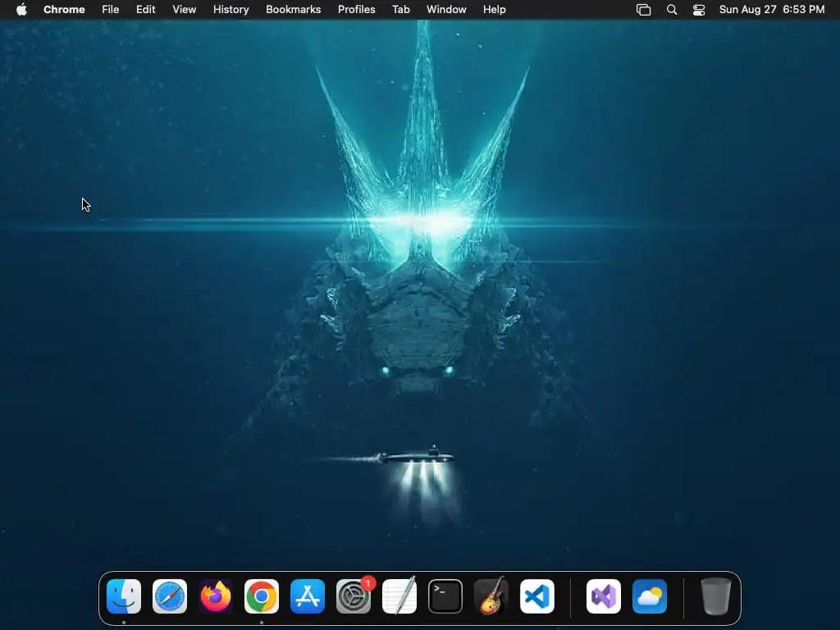Open the Help menu

tap(494, 10)
